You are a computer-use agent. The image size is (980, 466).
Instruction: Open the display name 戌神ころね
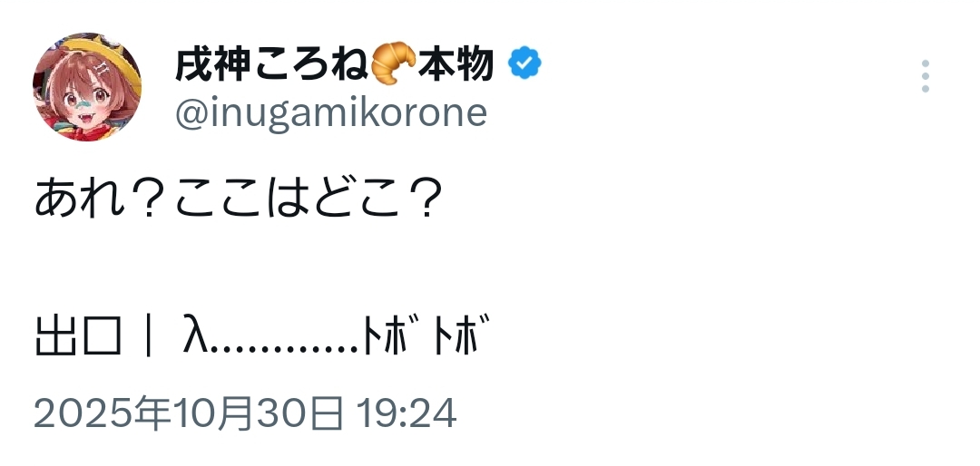tap(272, 64)
